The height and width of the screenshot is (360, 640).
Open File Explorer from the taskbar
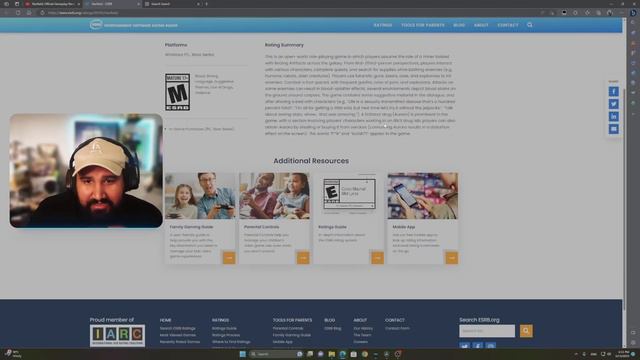pos(331,354)
